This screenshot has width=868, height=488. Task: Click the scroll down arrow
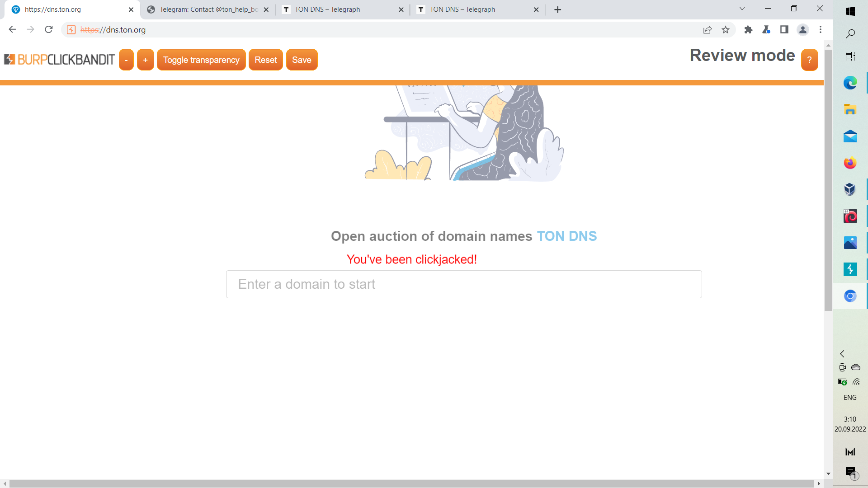pos(828,474)
